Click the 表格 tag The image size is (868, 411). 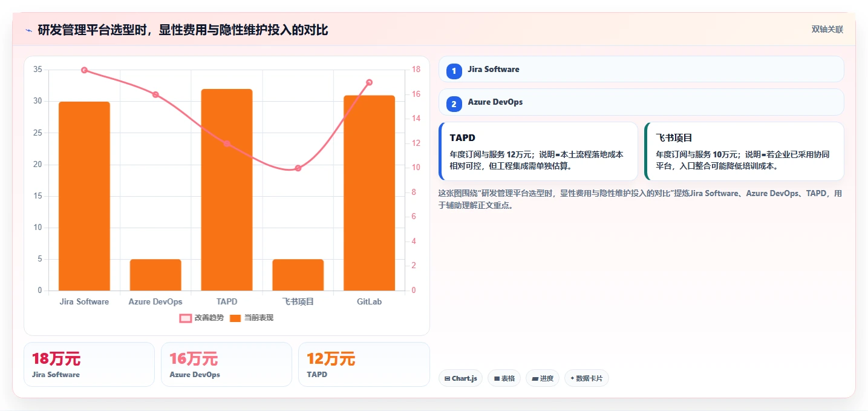(504, 378)
